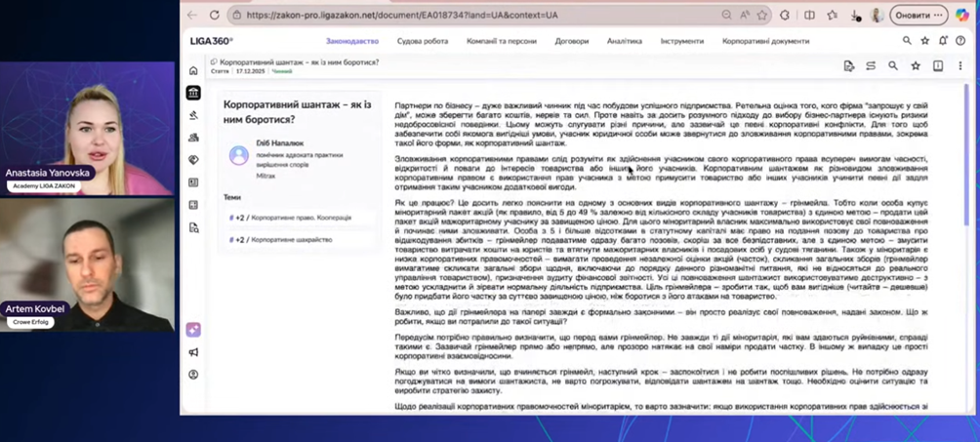
Task: Open the Судова робота menu
Action: pyautogui.click(x=423, y=42)
